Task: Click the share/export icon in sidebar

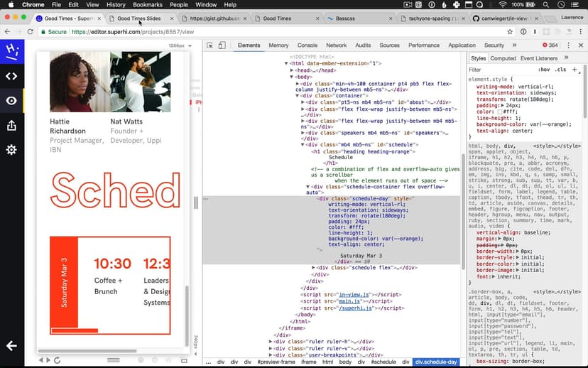Action: pos(11,126)
